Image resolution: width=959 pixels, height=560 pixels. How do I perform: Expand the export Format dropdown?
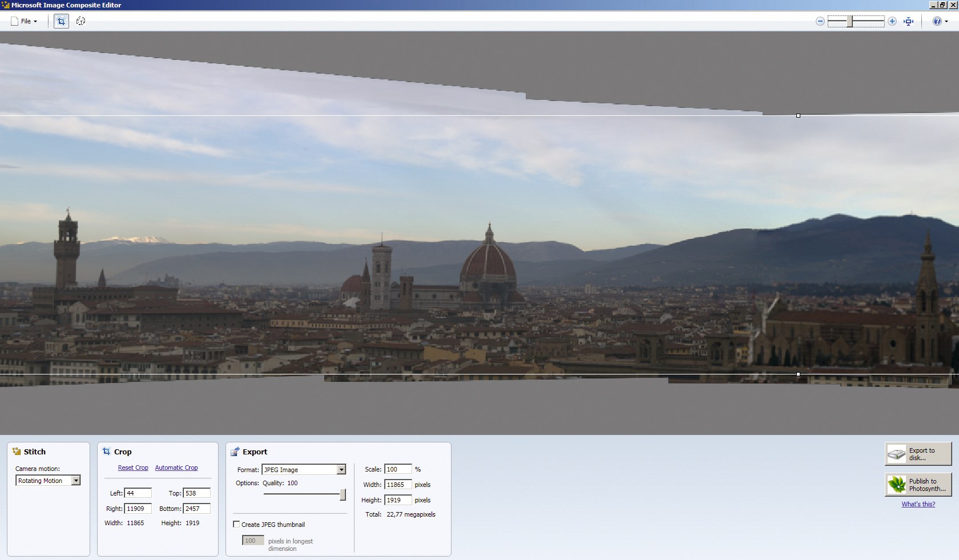(x=304, y=469)
